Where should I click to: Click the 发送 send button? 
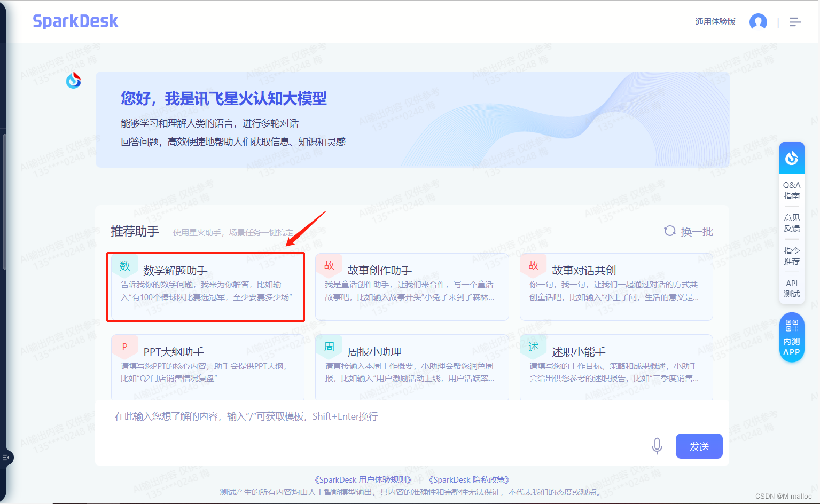(699, 446)
